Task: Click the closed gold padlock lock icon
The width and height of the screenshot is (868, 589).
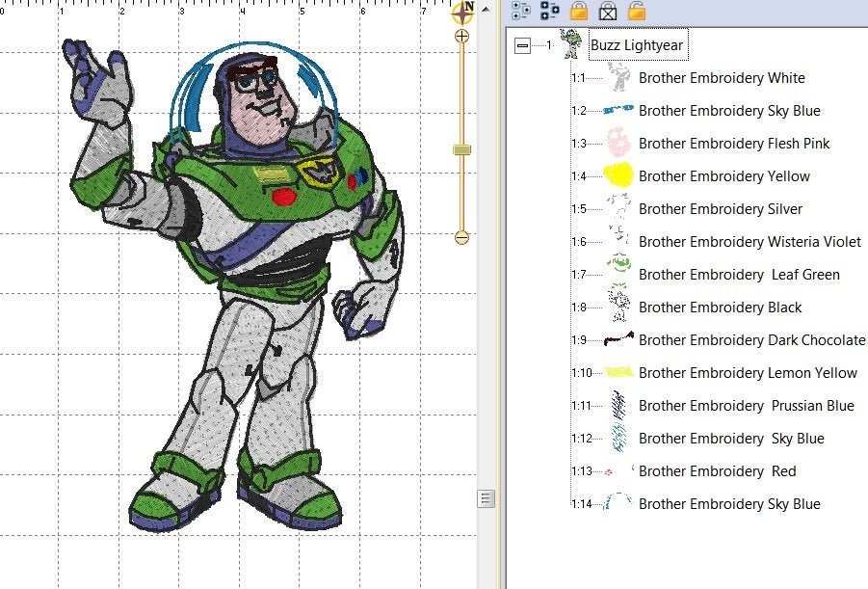Action: [x=578, y=10]
